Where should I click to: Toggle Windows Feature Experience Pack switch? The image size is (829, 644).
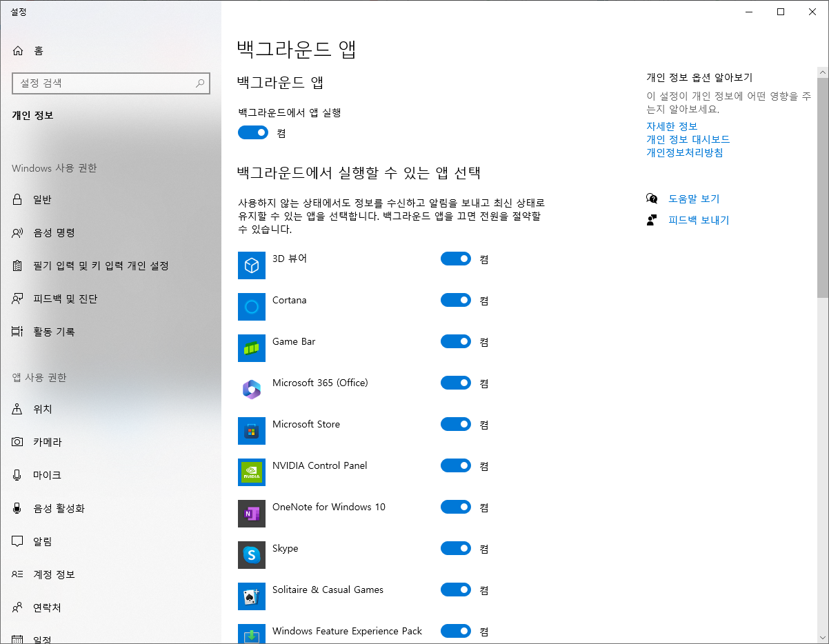click(x=456, y=631)
